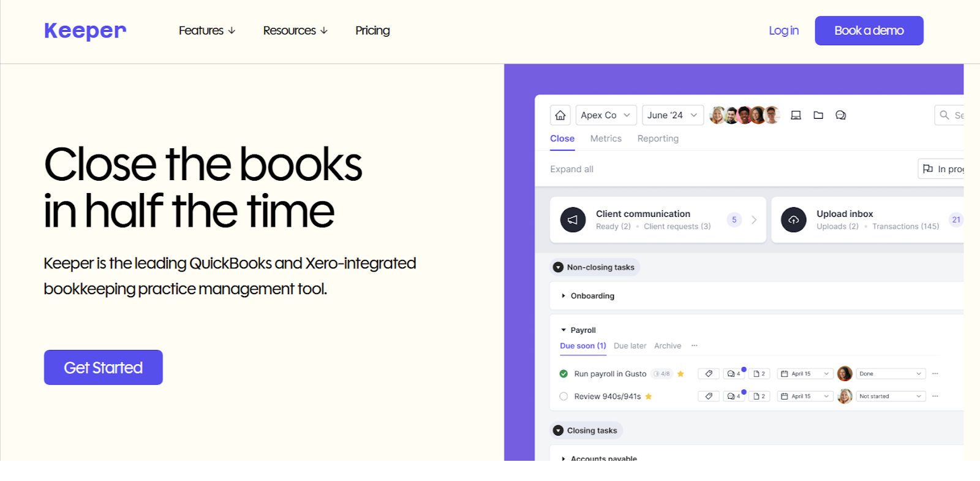The image size is (980, 481).
Task: Open the Not started status dropdown
Action: coord(891,396)
